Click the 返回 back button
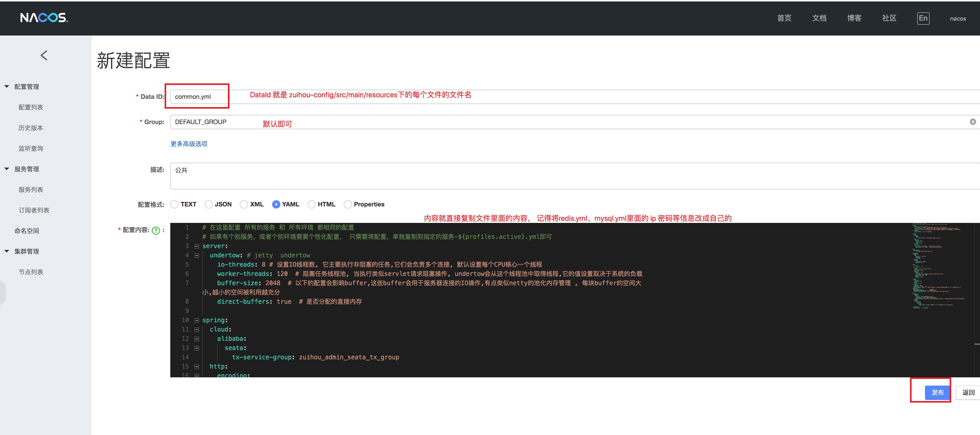980x435 pixels. click(x=968, y=392)
